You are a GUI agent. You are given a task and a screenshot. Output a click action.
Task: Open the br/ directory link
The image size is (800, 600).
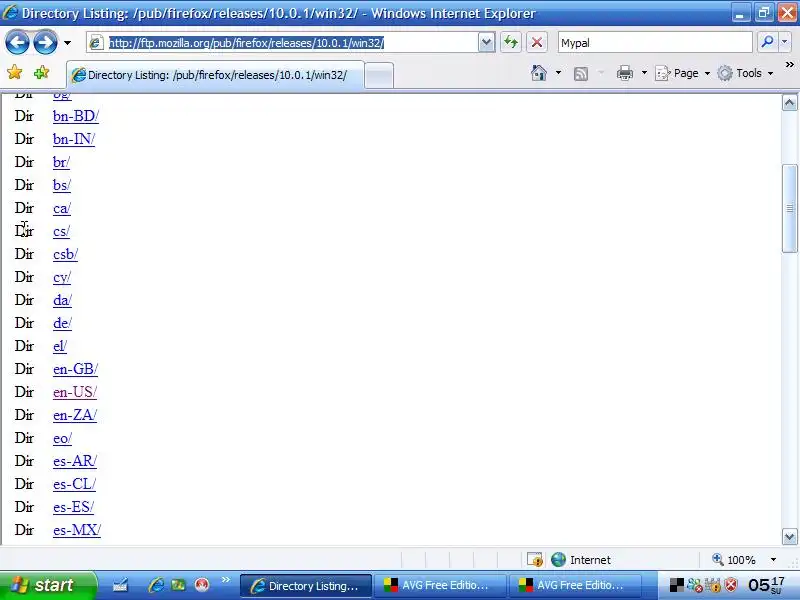click(x=61, y=162)
